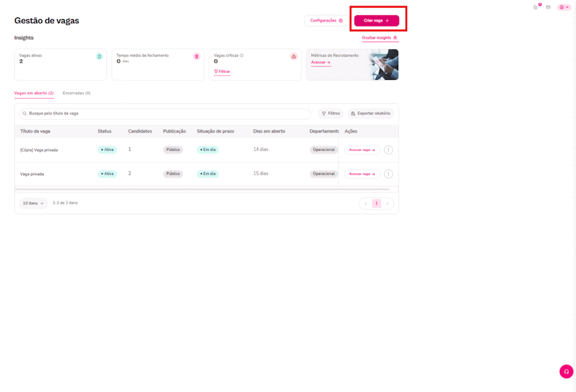Open the messages inbox icon
Viewport: 576px width, 392px height.
click(548, 7)
